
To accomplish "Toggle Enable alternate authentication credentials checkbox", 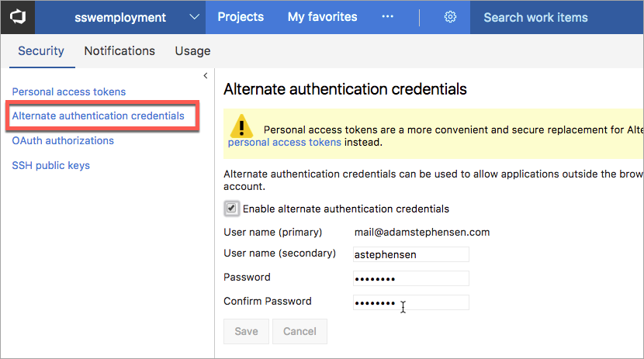I will (x=231, y=209).
